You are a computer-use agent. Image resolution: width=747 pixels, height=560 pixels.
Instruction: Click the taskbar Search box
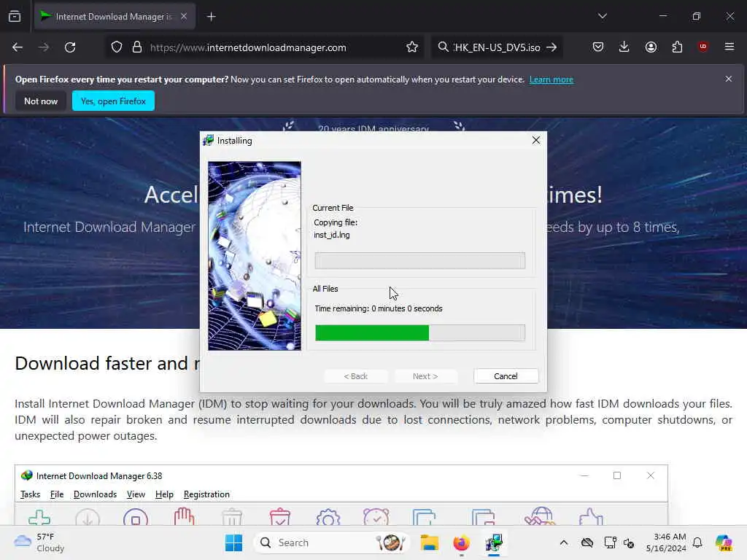coord(332,542)
